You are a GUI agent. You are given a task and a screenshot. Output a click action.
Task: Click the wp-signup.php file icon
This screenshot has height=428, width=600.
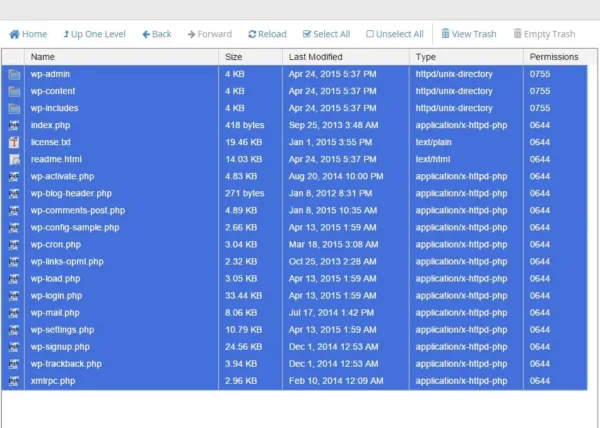point(14,347)
